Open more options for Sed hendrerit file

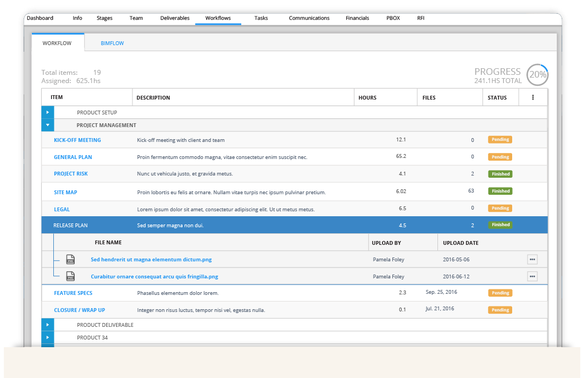tap(532, 259)
